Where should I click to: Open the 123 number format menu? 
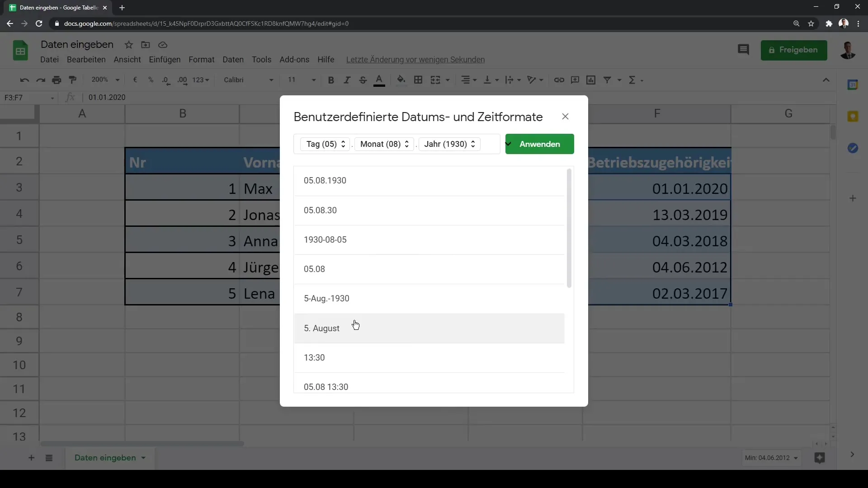pos(201,80)
